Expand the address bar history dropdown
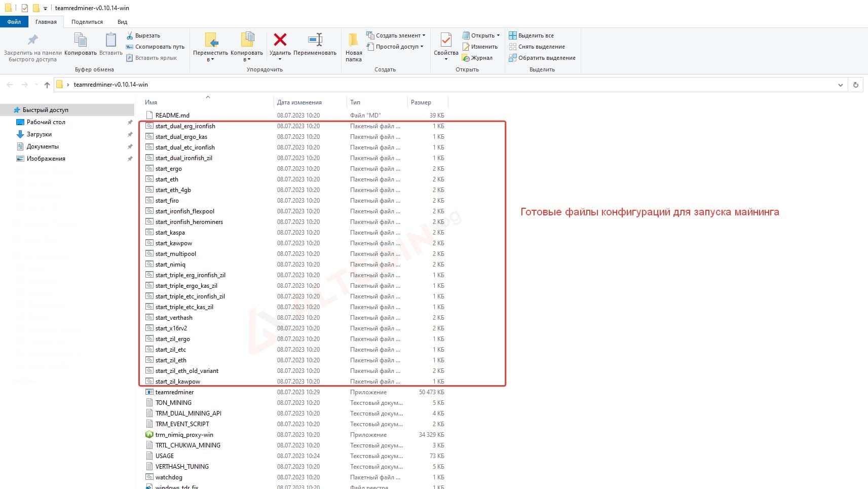Screen dimensions: 868x489 click(841, 85)
